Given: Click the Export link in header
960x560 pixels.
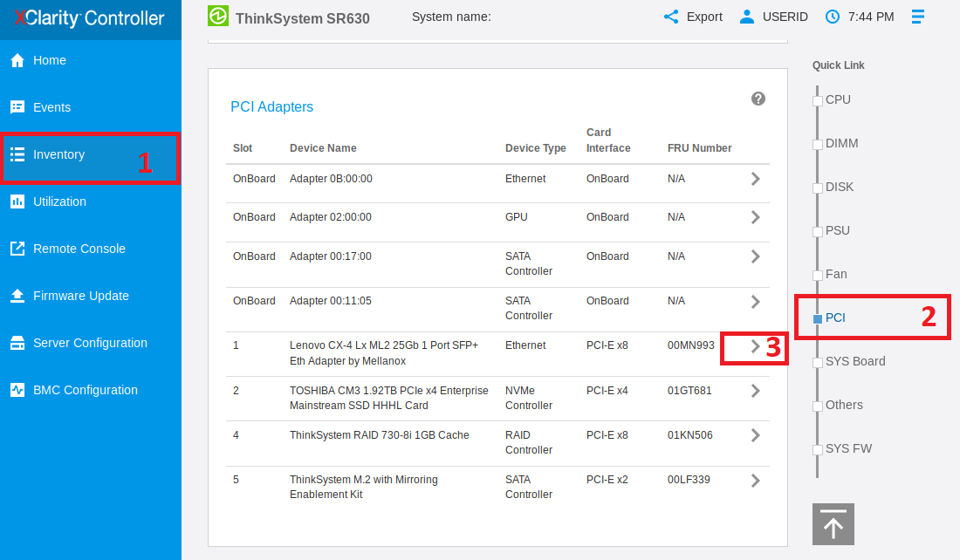Looking at the screenshot, I should (694, 17).
